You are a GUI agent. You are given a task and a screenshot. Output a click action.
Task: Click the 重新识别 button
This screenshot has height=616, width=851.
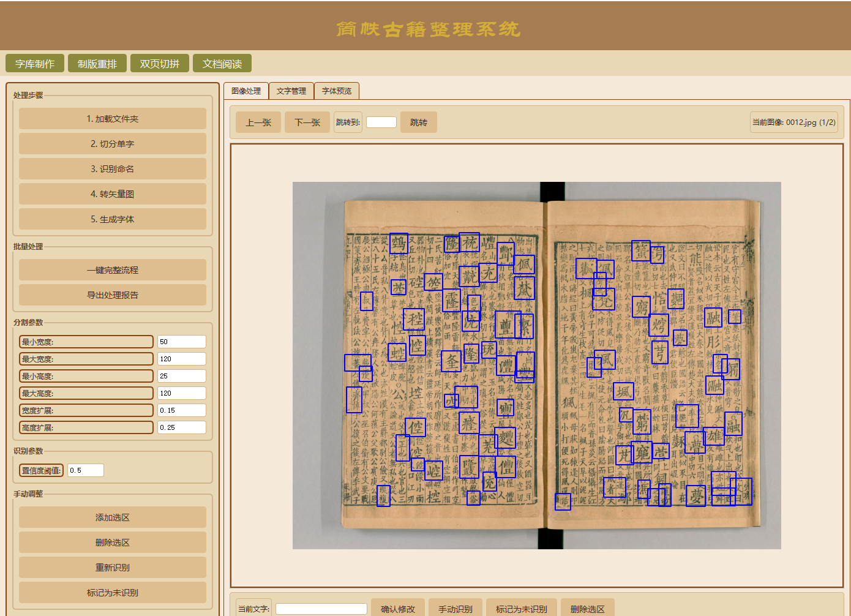113,568
